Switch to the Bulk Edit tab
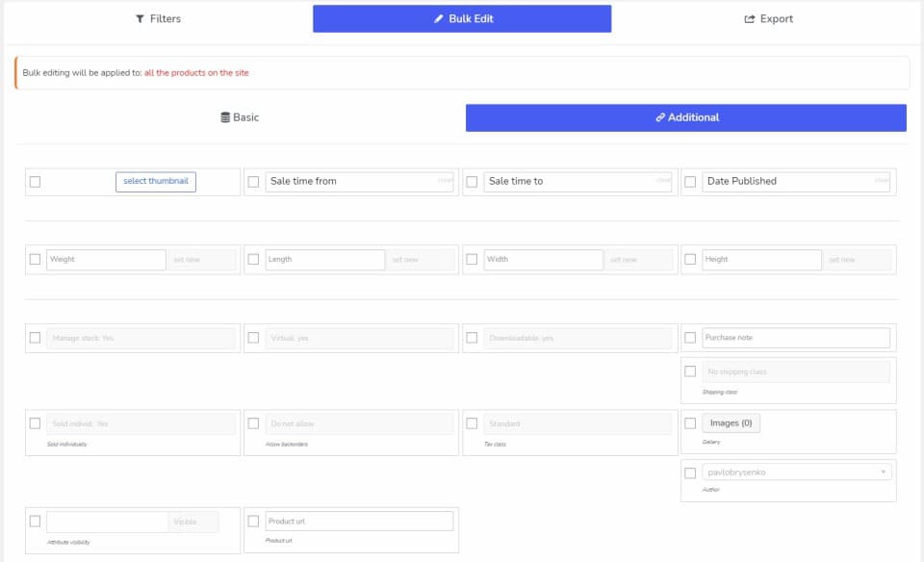Image resolution: width=924 pixels, height=562 pixels. [462, 19]
